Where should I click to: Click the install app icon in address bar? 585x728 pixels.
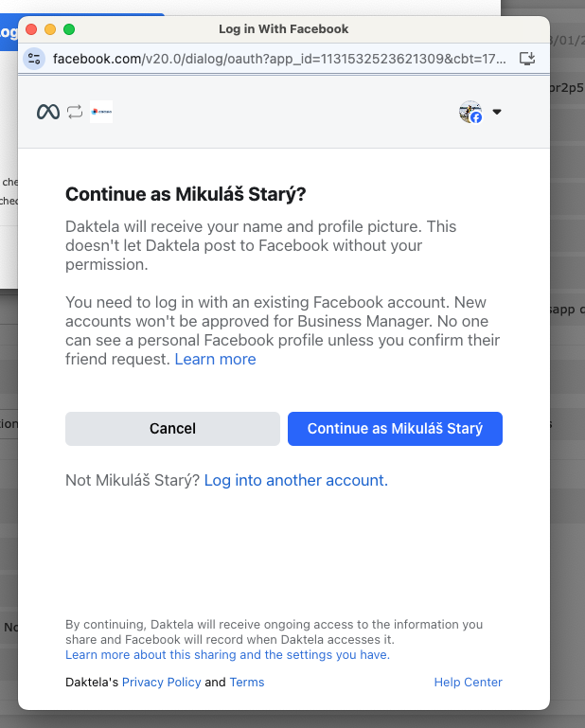tap(527, 59)
